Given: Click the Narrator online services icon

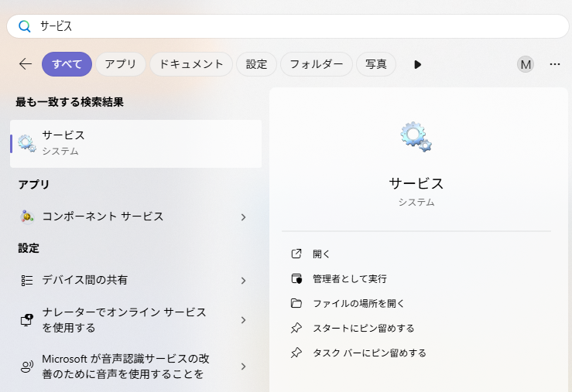Looking at the screenshot, I should pyautogui.click(x=26, y=320).
